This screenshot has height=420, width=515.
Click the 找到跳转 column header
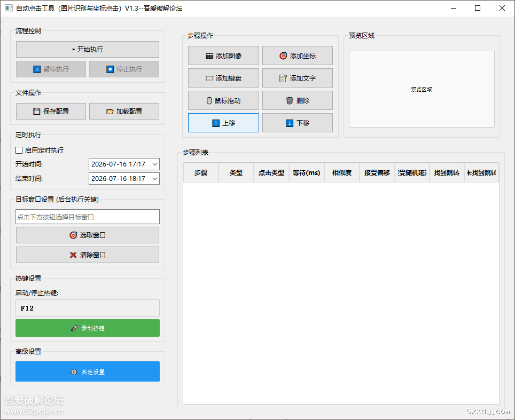(447, 172)
